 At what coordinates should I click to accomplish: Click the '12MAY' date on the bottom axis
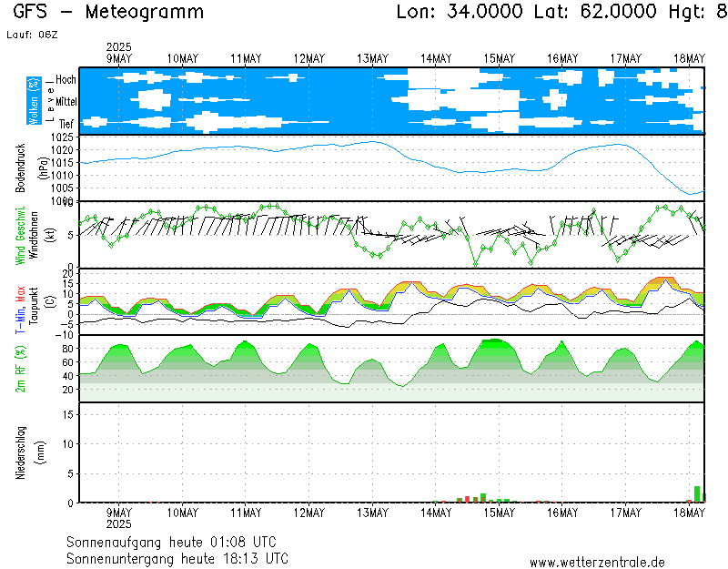309,513
